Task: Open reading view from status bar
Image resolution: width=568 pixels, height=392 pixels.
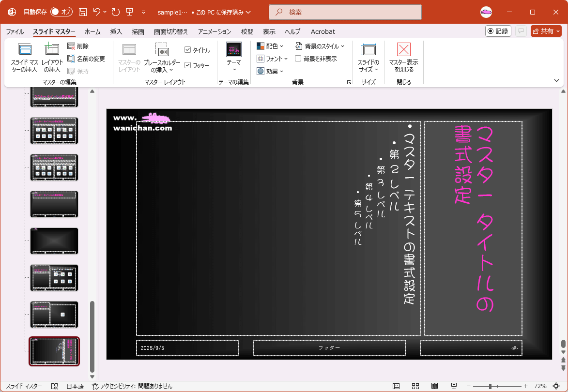Action: [434, 386]
